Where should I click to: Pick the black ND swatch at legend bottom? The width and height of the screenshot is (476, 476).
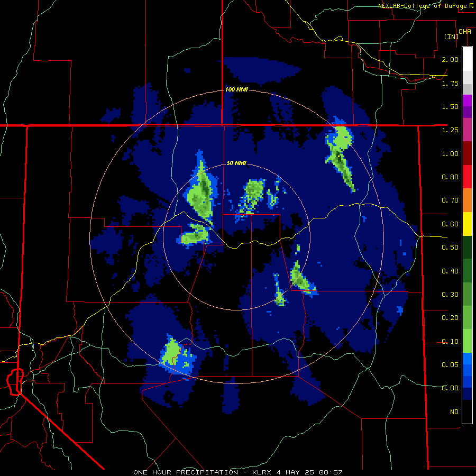(467, 411)
